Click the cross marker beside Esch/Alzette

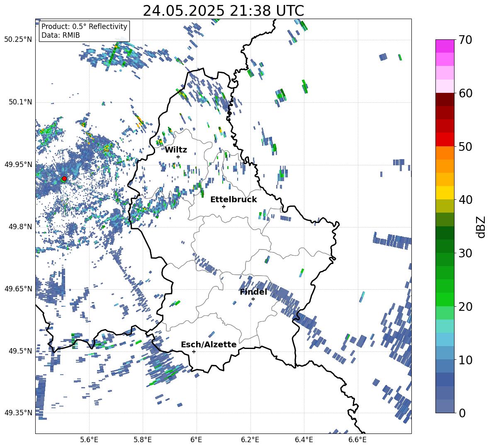click(x=194, y=351)
